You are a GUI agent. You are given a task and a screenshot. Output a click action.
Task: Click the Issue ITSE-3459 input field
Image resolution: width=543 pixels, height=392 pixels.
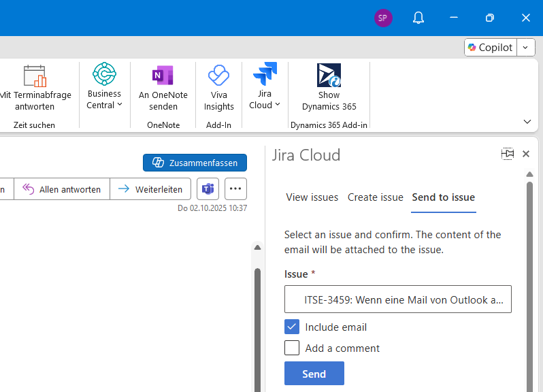pos(397,299)
